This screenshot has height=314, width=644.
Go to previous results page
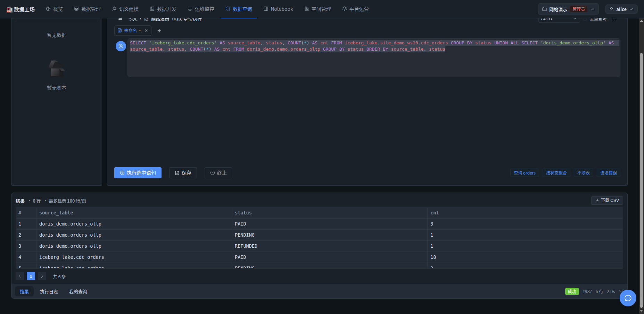(20, 276)
